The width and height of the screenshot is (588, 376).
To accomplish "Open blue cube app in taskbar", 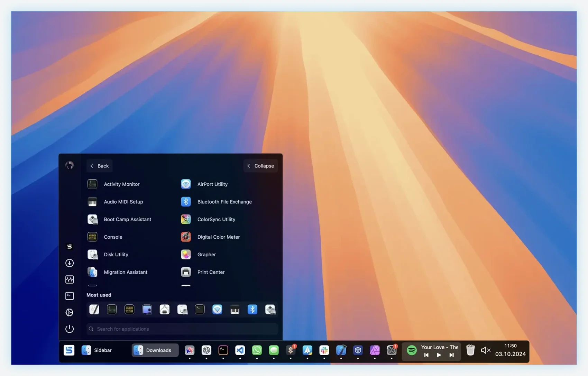I will click(358, 350).
